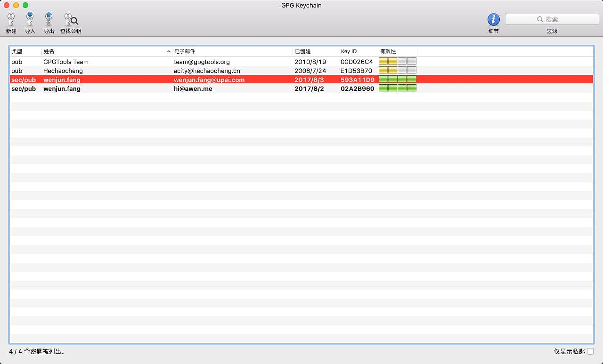Enable the 仅显示私匙 checkbox

(x=590, y=351)
